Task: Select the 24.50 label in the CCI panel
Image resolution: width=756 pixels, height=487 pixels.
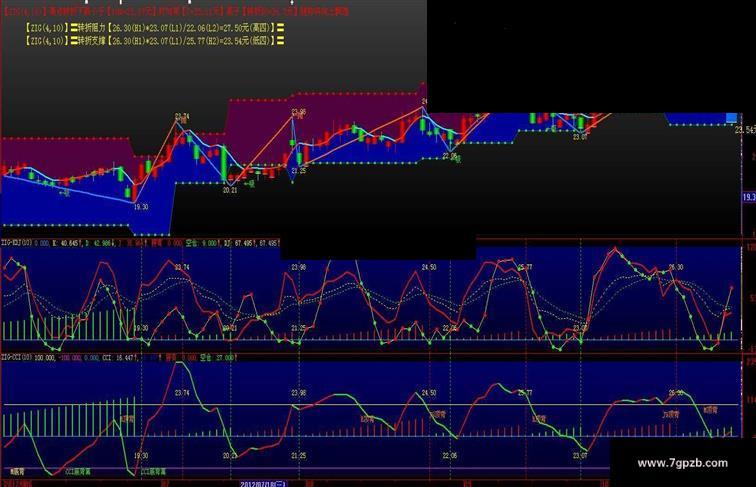Action: (x=429, y=393)
